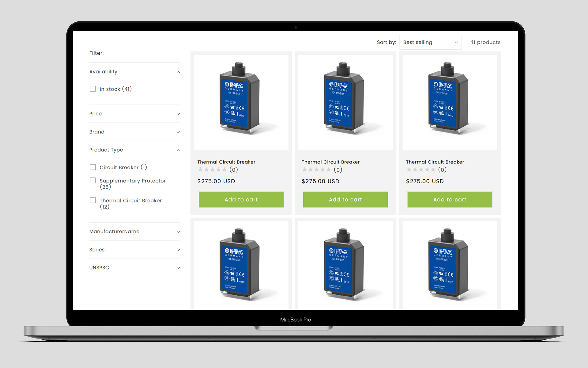Expand the UNSPSC filter chevron
Screen dimensions: 588x368
coord(178,268)
